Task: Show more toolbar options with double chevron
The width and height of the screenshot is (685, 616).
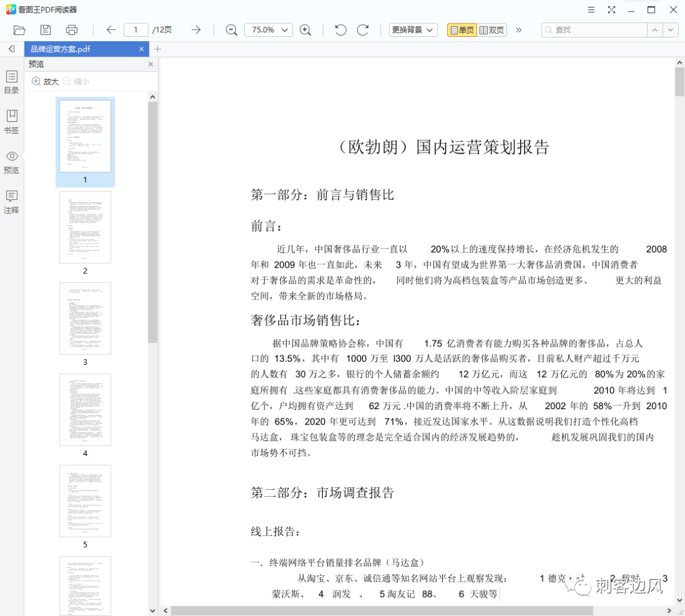Action: (x=519, y=30)
